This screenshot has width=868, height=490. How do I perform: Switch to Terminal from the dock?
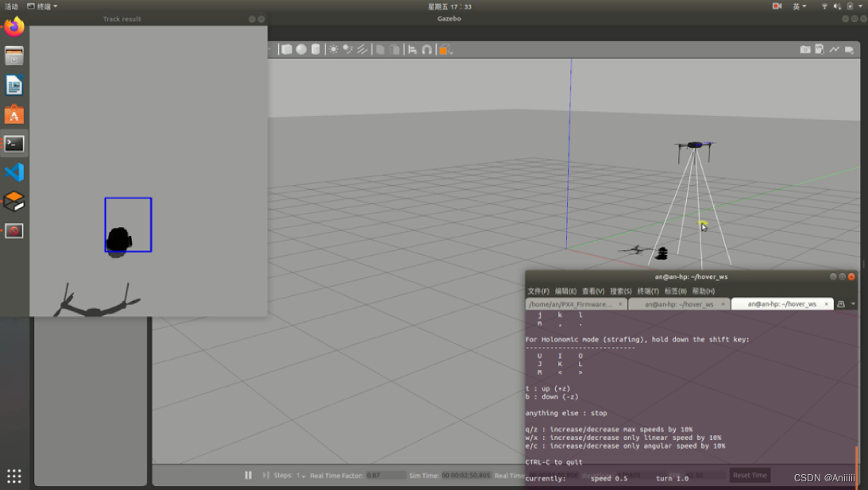click(14, 144)
